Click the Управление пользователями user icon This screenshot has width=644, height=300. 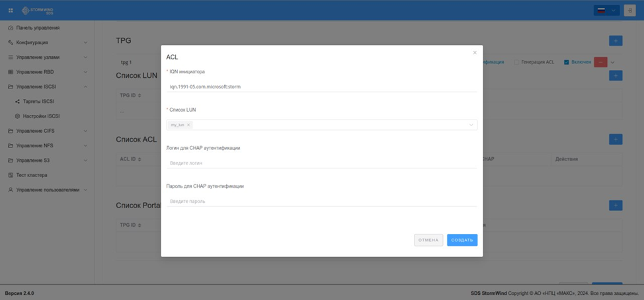11,190
